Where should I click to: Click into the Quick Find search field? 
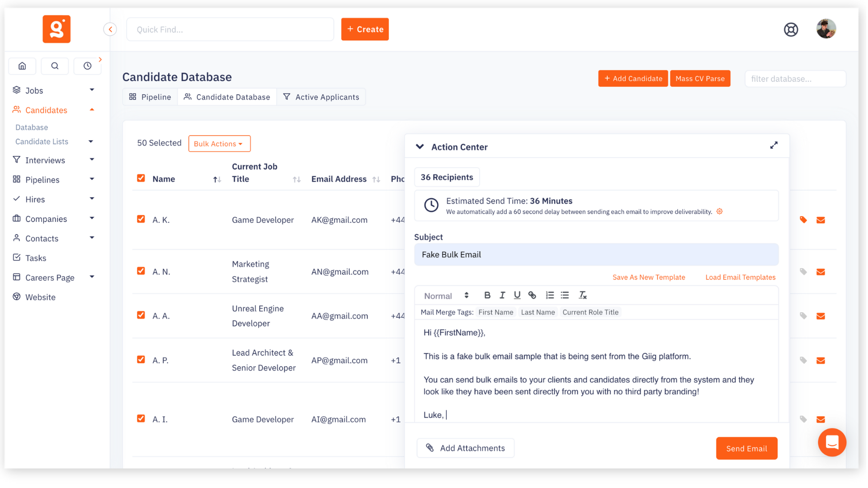230,29
